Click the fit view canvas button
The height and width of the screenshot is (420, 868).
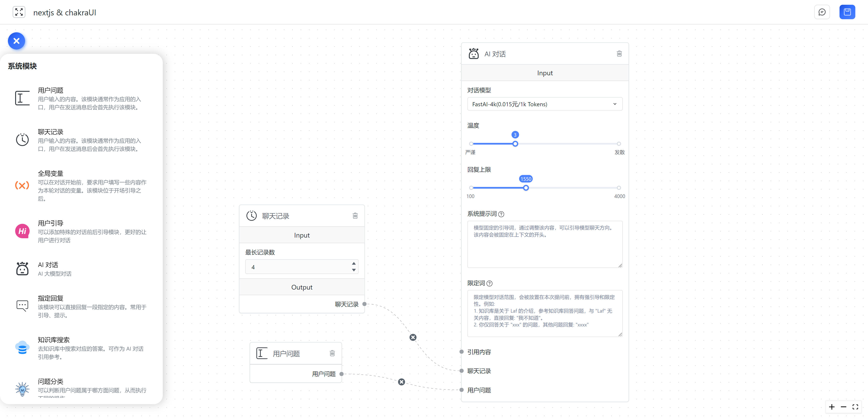click(855, 407)
